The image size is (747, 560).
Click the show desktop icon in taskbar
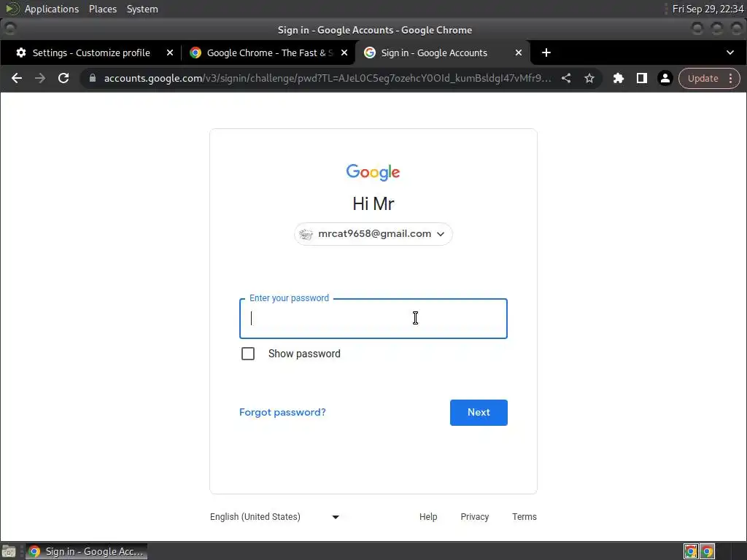[9, 551]
